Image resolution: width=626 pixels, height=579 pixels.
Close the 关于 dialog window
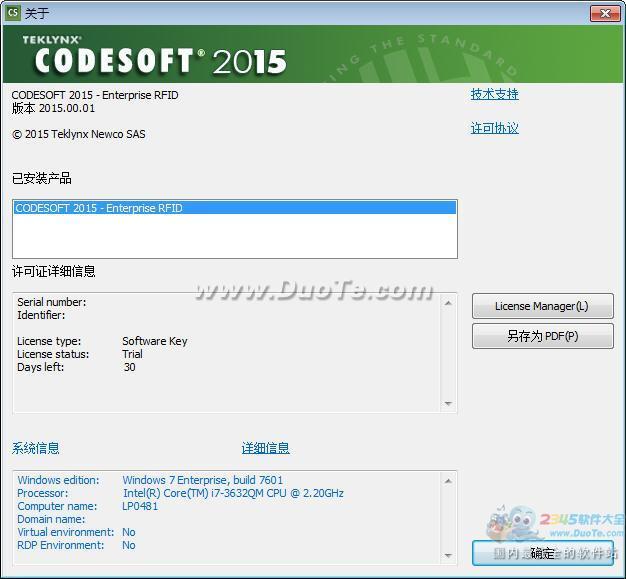click(605, 14)
